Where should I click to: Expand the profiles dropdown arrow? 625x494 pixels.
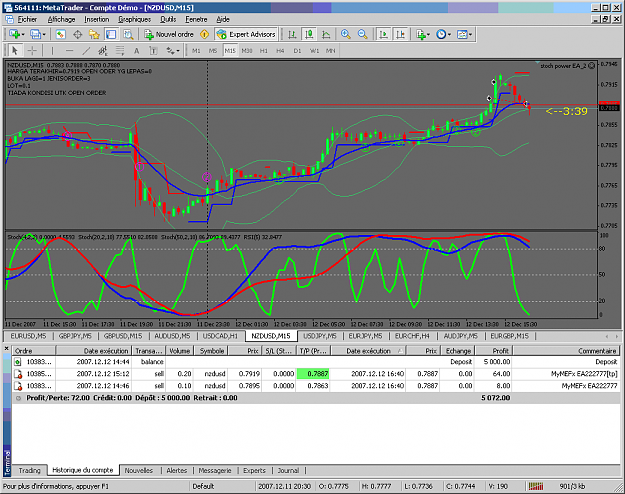(44, 35)
